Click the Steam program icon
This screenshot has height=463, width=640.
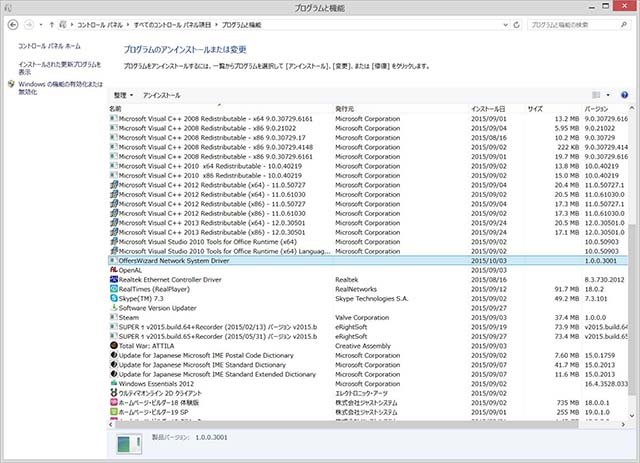click(x=114, y=317)
